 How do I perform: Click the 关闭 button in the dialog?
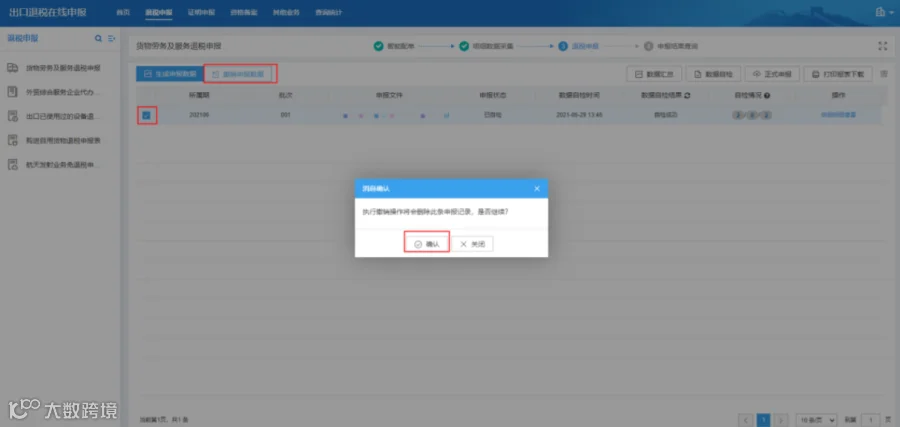coord(472,244)
